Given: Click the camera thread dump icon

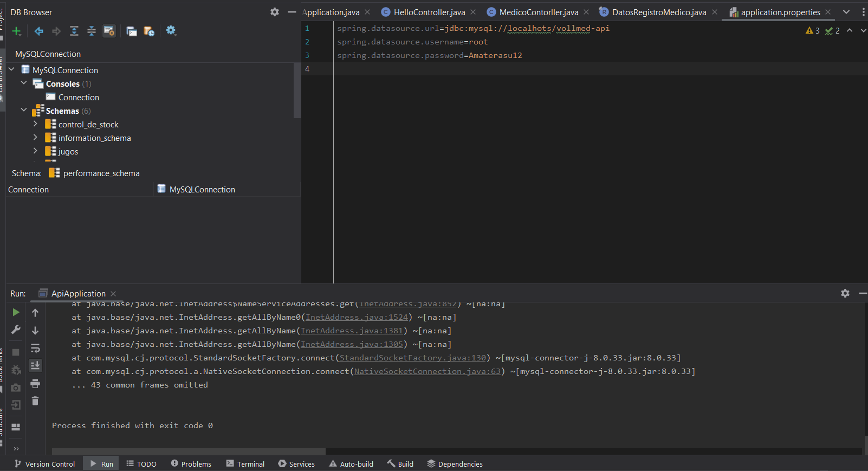Looking at the screenshot, I should point(16,388).
